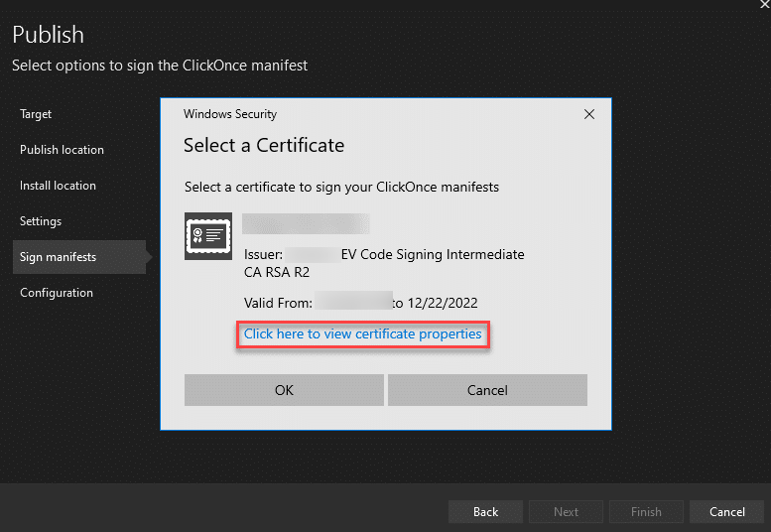
Task: Open the Target step
Action: [36, 114]
